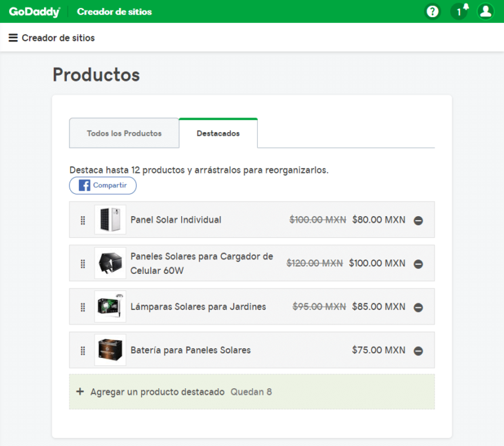Click the GoDaddy logo
Image resolution: width=504 pixels, height=446 pixels.
click(34, 12)
